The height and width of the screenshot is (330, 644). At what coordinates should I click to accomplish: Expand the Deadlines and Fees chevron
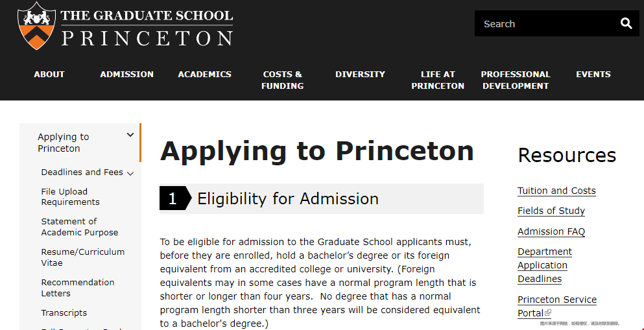[x=130, y=173]
